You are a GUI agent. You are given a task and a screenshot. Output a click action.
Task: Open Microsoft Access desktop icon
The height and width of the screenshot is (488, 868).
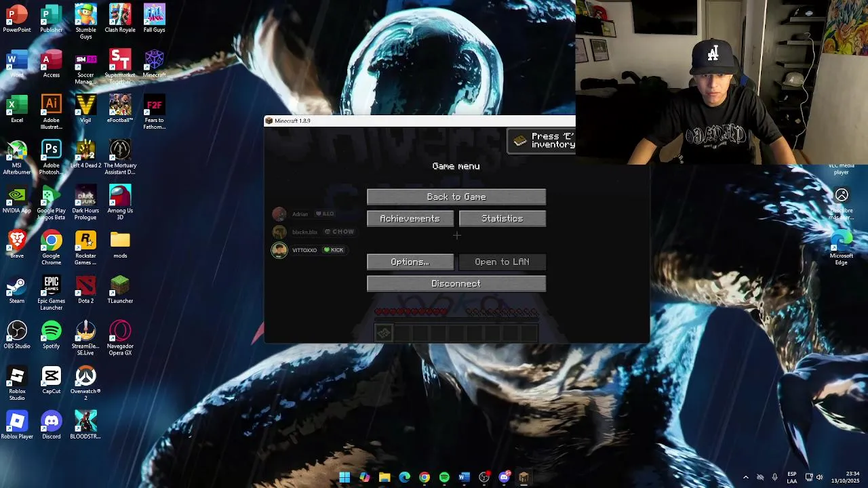point(52,64)
